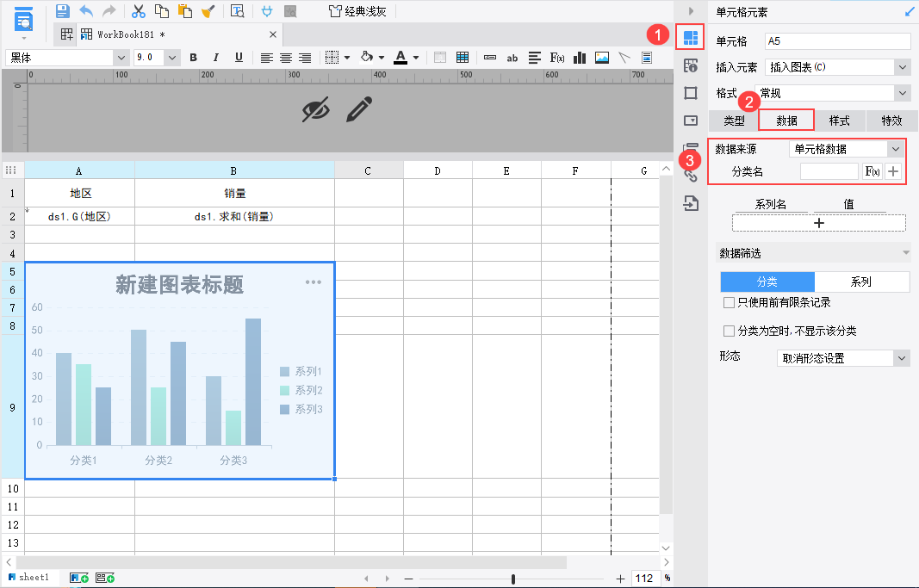
Task: Activate the format painter brush
Action: (x=208, y=10)
